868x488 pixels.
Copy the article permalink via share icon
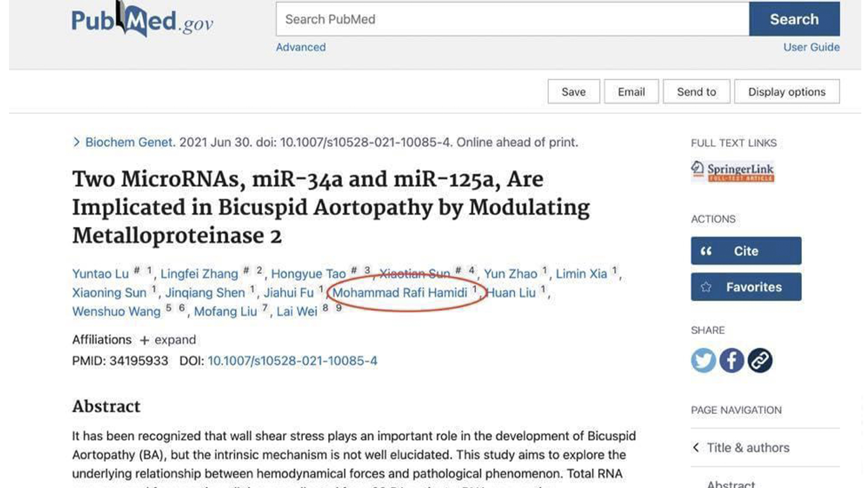coord(759,360)
